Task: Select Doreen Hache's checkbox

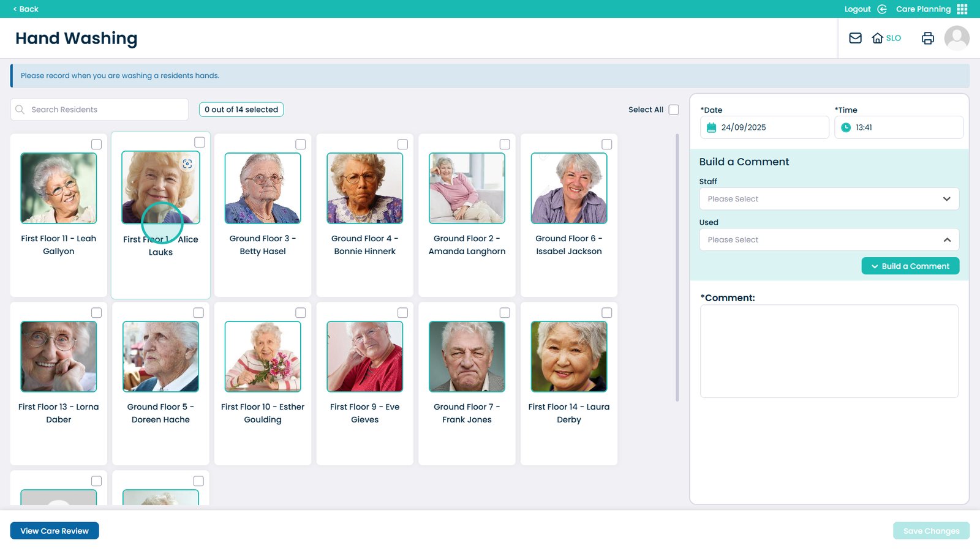Action: tap(198, 313)
